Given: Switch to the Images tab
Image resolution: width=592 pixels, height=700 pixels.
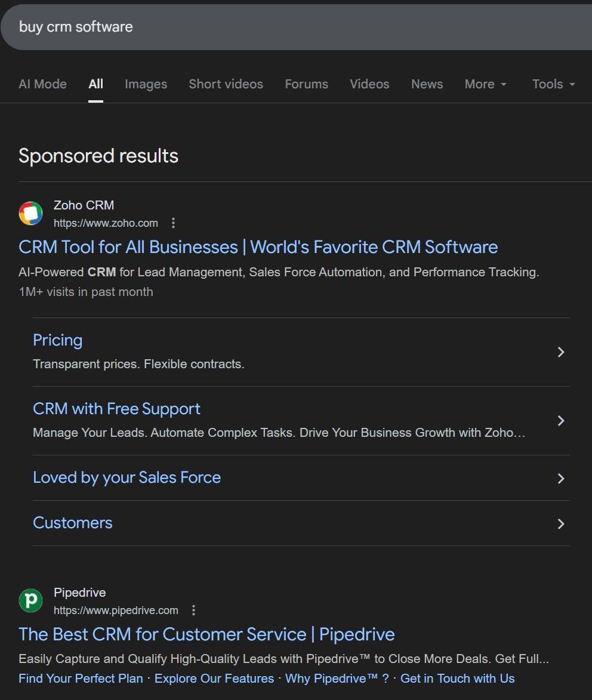Looking at the screenshot, I should (x=146, y=84).
